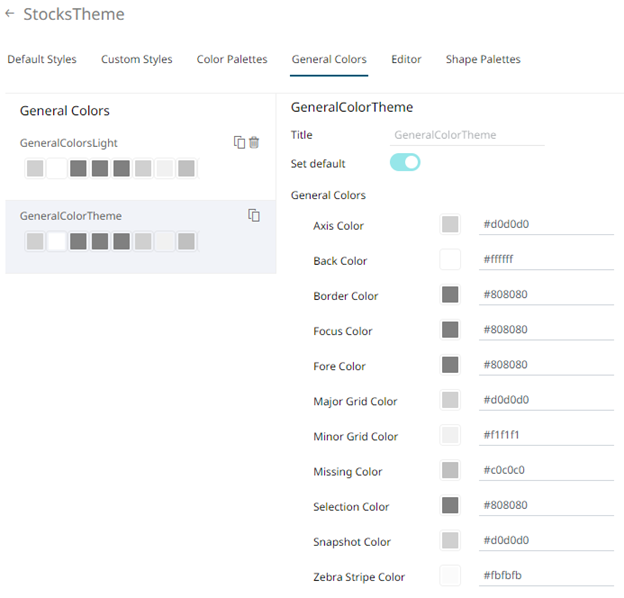
Task: Switch to Shape Palettes tab
Action: pyautogui.click(x=483, y=60)
